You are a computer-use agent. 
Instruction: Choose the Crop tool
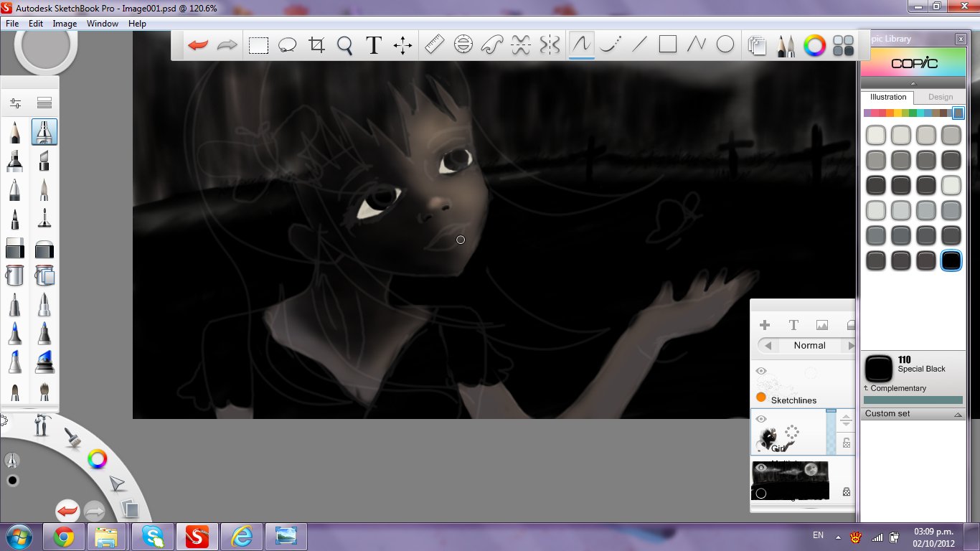tap(316, 45)
